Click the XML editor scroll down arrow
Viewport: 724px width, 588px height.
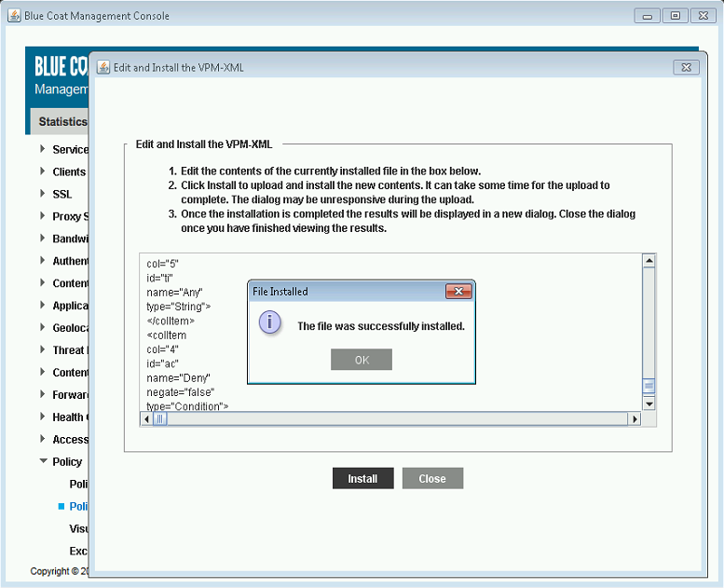pyautogui.click(x=649, y=403)
